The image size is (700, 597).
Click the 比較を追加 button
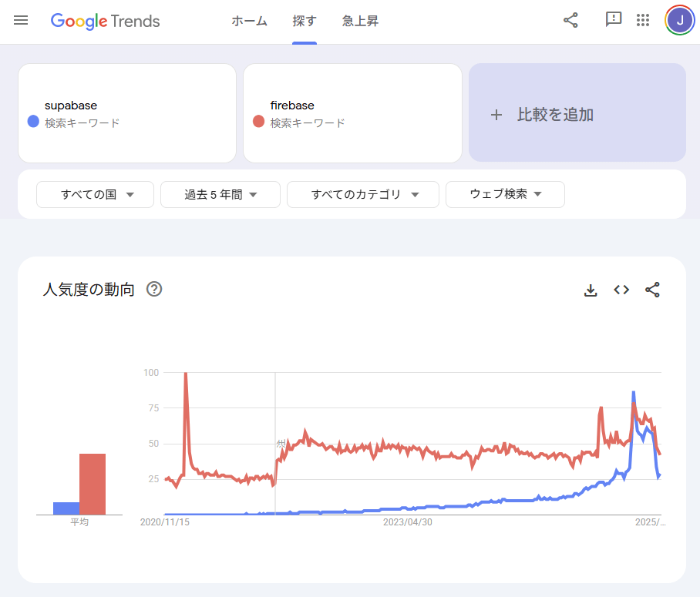click(577, 113)
